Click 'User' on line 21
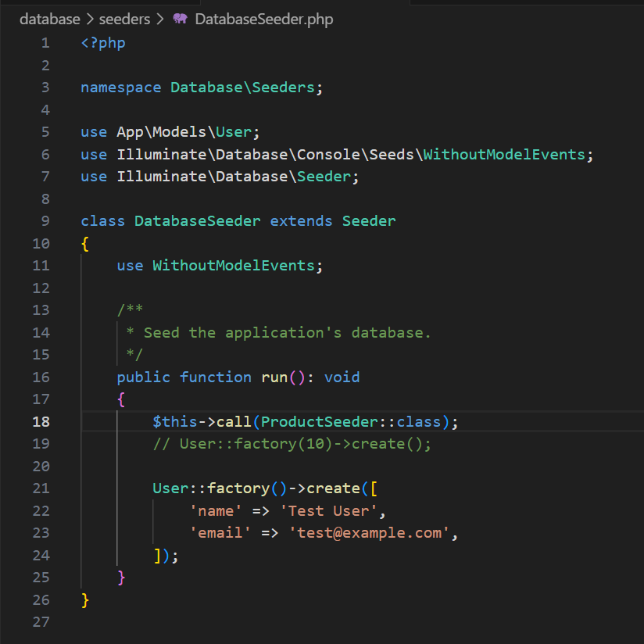644x644 pixels. coord(170,488)
